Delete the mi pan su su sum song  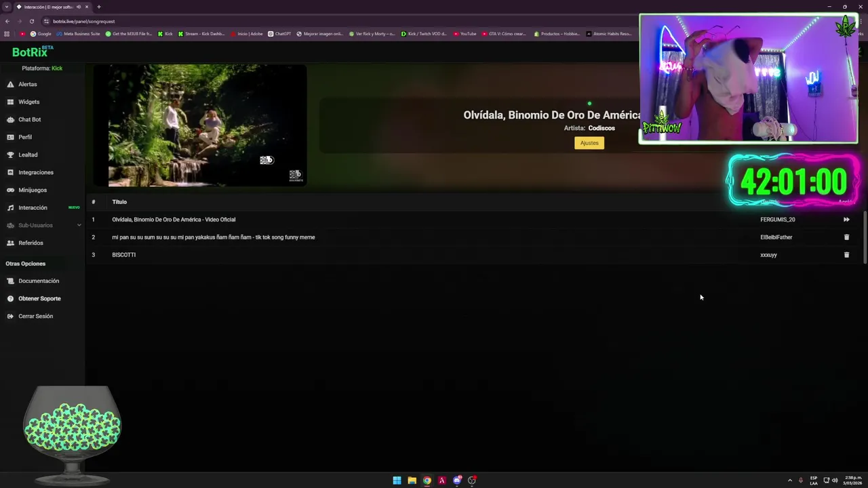(846, 237)
